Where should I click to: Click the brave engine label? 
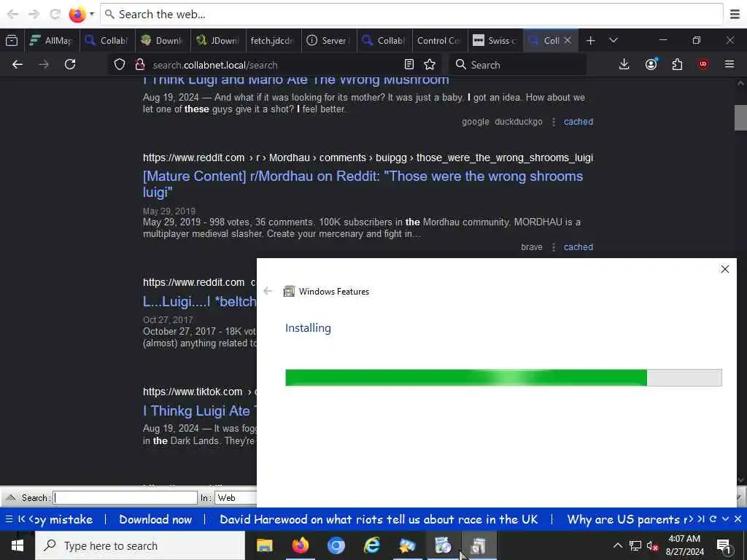[532, 247]
